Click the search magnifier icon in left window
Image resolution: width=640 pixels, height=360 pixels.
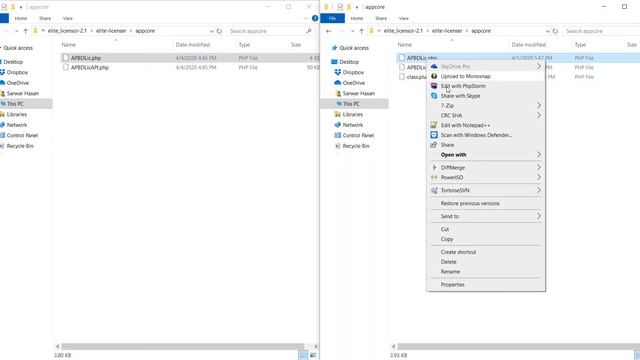click(309, 31)
